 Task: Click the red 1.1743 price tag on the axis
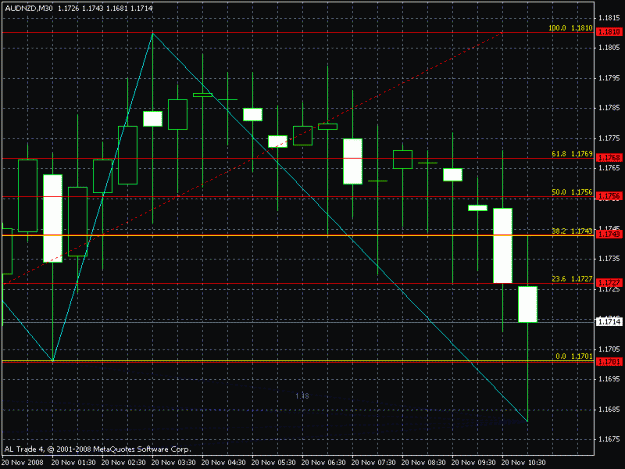(x=609, y=234)
